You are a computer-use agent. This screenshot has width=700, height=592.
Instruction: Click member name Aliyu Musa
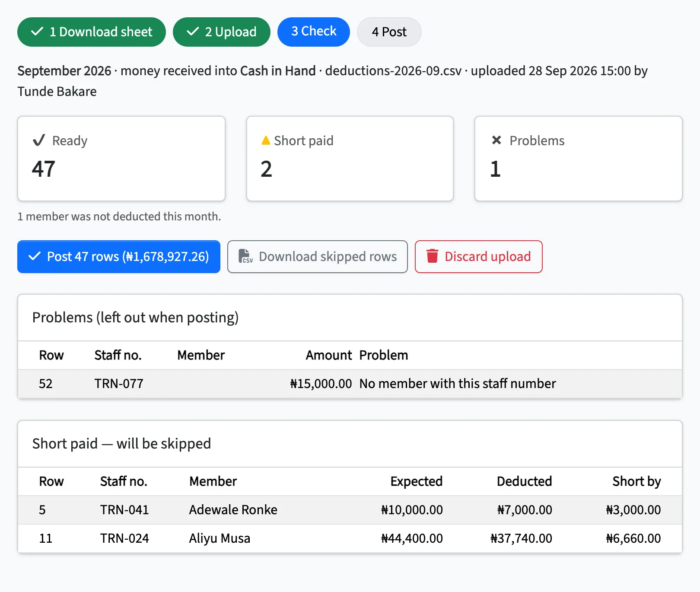tap(220, 538)
